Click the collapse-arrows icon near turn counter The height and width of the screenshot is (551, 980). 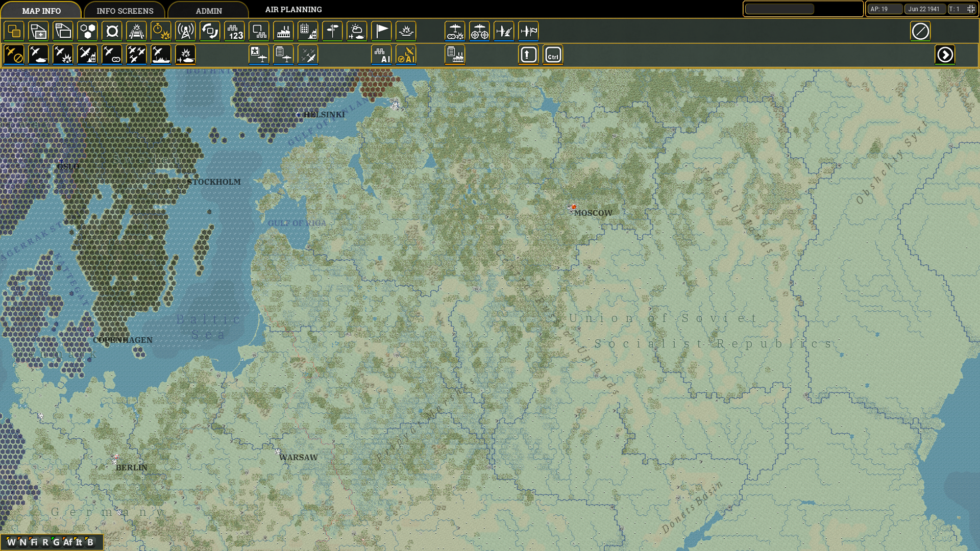tap(970, 9)
